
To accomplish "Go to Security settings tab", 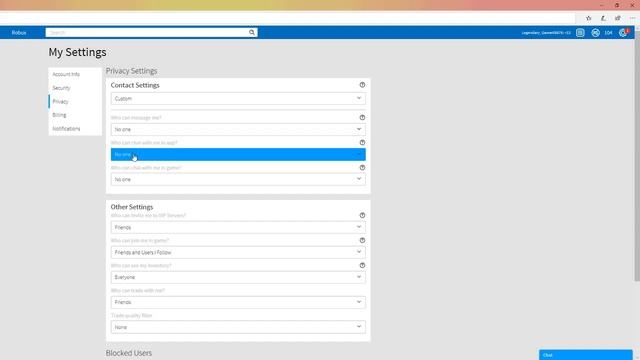I will point(75,88).
